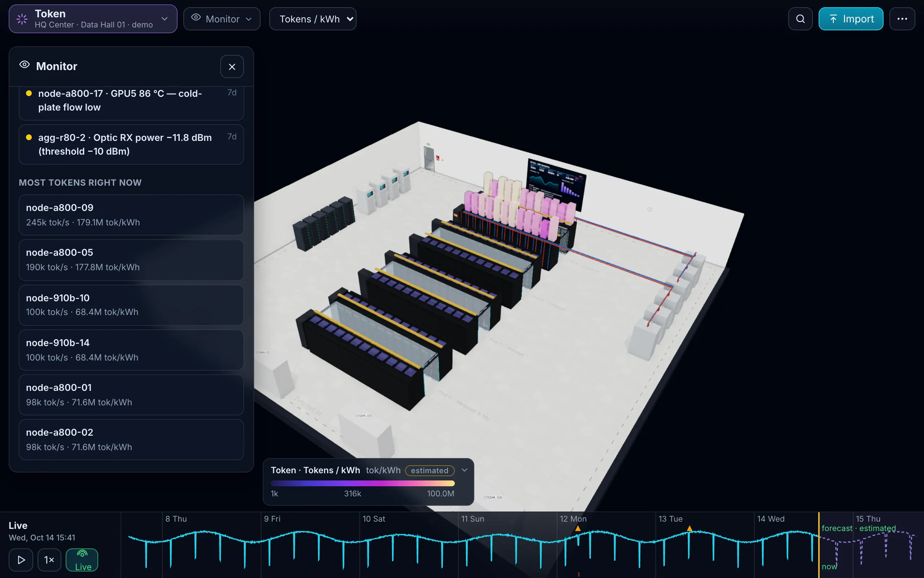This screenshot has width=924, height=578.
Task: Click the MOST TOKENS RIGHT NOW heading
Action: tap(80, 182)
